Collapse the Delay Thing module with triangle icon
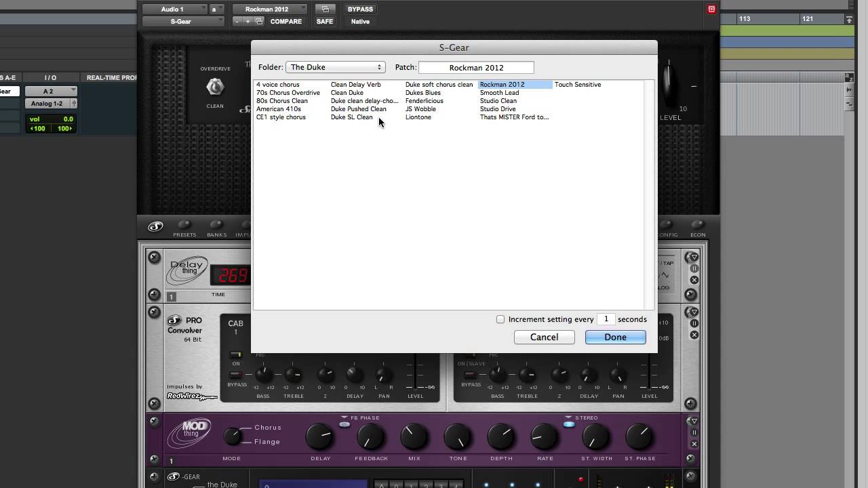 [694, 258]
